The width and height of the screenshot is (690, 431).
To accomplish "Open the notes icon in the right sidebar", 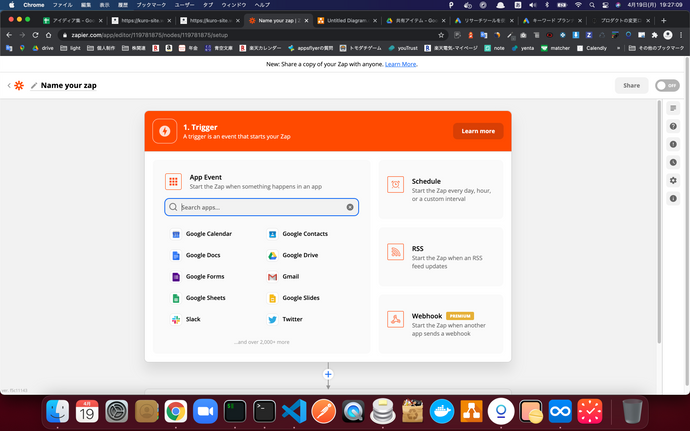I will 673,108.
